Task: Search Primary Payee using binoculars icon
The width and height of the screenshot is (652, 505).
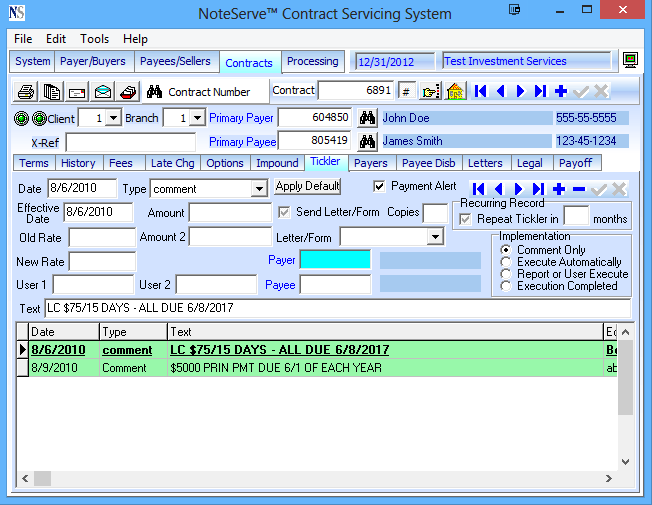Action: tap(367, 141)
